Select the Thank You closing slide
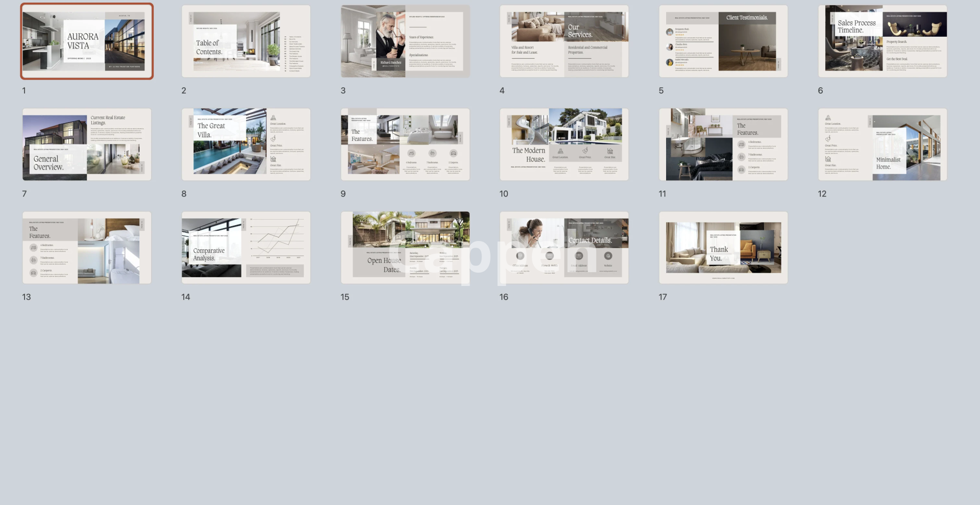Screen dimensions: 980x505 723,248
